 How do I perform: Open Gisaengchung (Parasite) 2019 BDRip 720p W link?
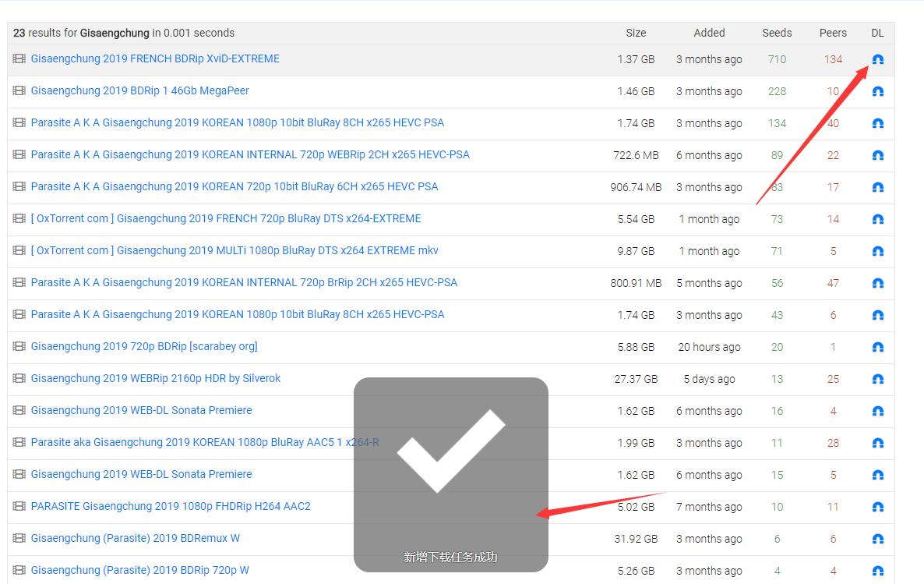pyautogui.click(x=139, y=570)
